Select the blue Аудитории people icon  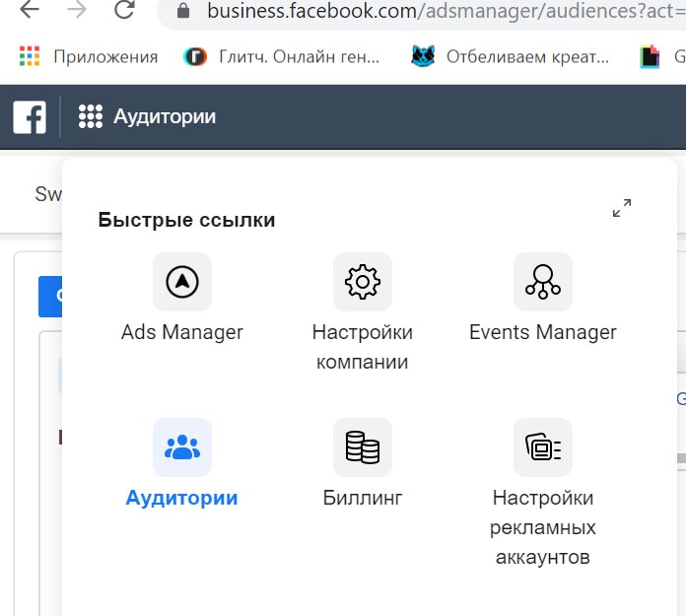(182, 447)
